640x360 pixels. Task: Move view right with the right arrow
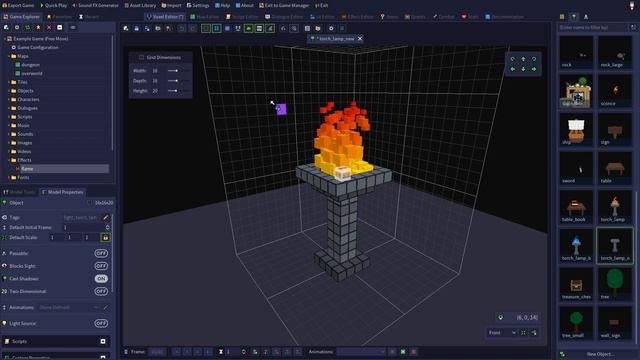point(534,69)
